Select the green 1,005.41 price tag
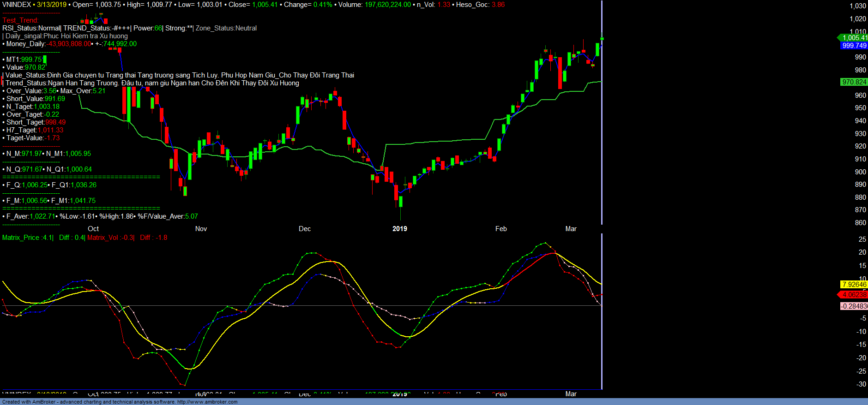 (854, 38)
